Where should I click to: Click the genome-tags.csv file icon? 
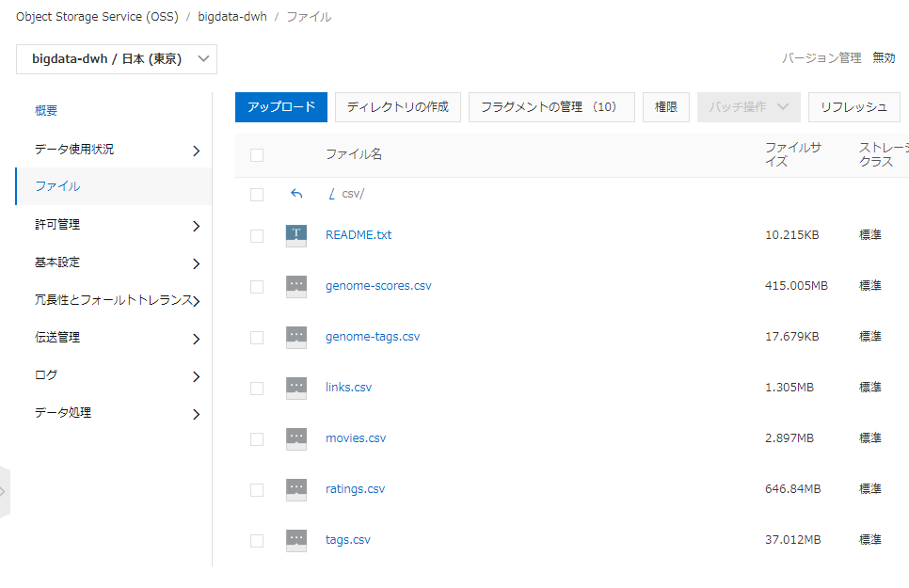click(x=296, y=337)
